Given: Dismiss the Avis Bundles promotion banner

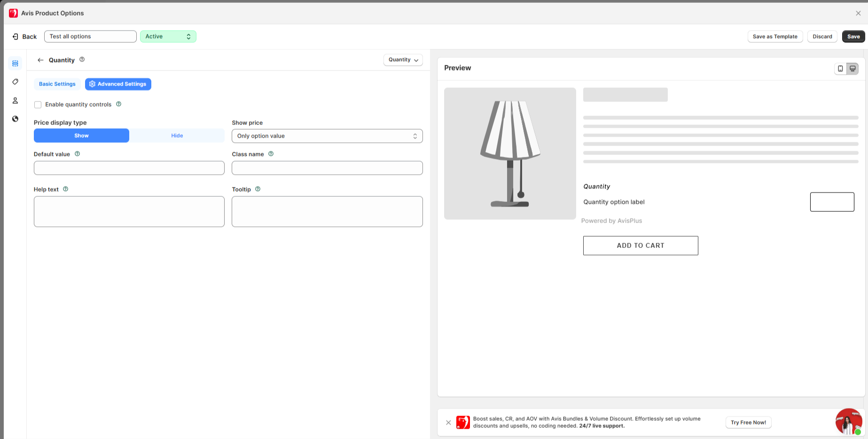Looking at the screenshot, I should pos(448,423).
